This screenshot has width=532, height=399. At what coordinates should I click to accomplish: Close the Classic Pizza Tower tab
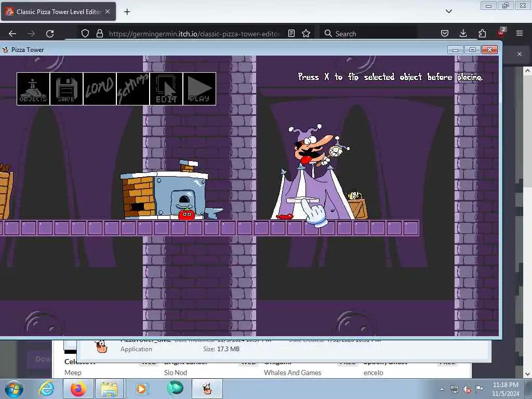point(108,11)
